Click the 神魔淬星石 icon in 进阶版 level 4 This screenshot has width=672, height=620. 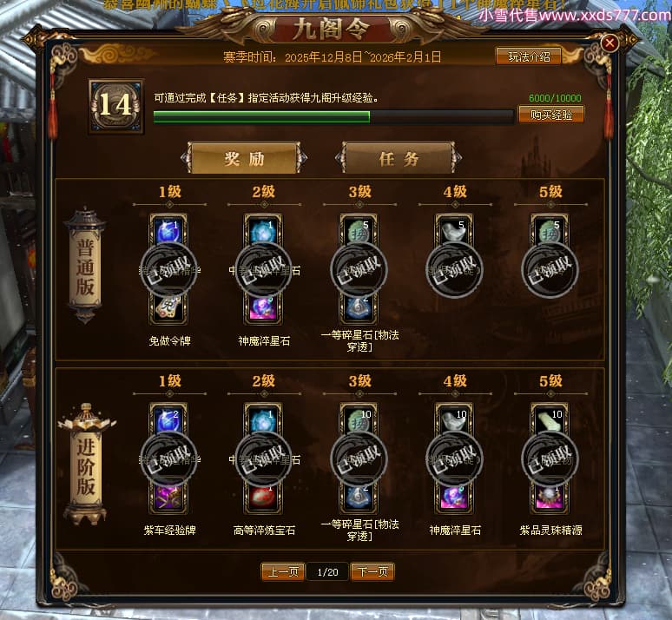coord(454,498)
